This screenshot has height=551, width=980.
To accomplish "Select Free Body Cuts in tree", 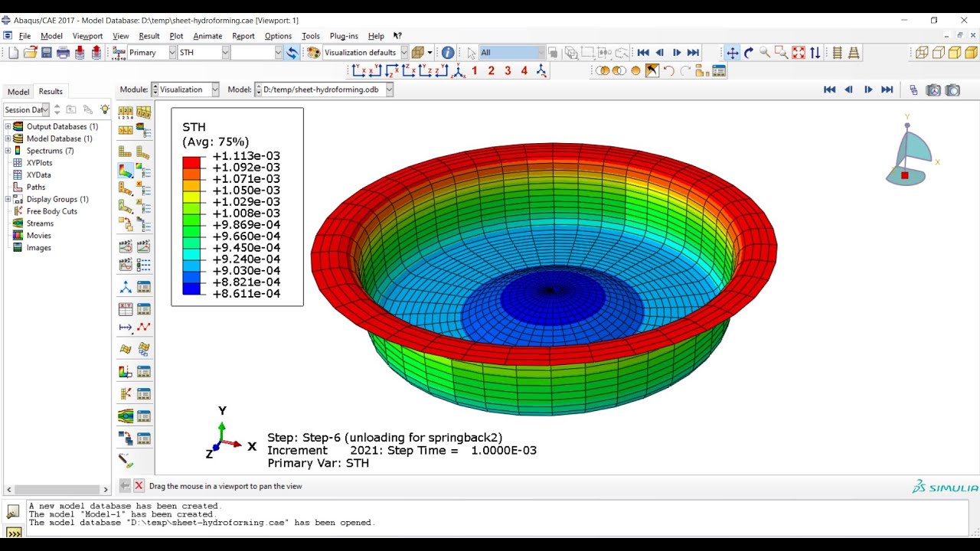I will point(51,211).
